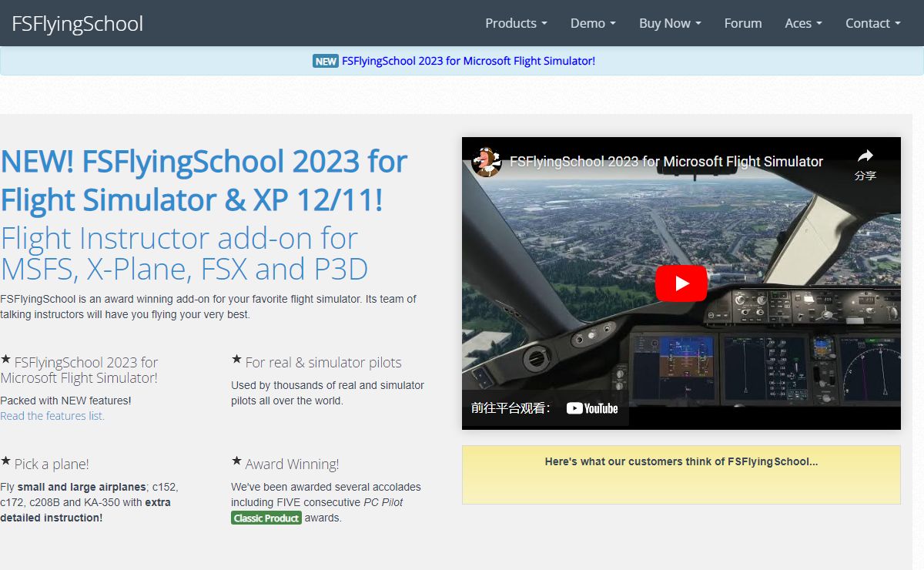Click the 'NEW! FSFlyingSchool 2023 for Flight Simulator' heading
Viewport: 924px width, 570px height.
tap(204, 180)
